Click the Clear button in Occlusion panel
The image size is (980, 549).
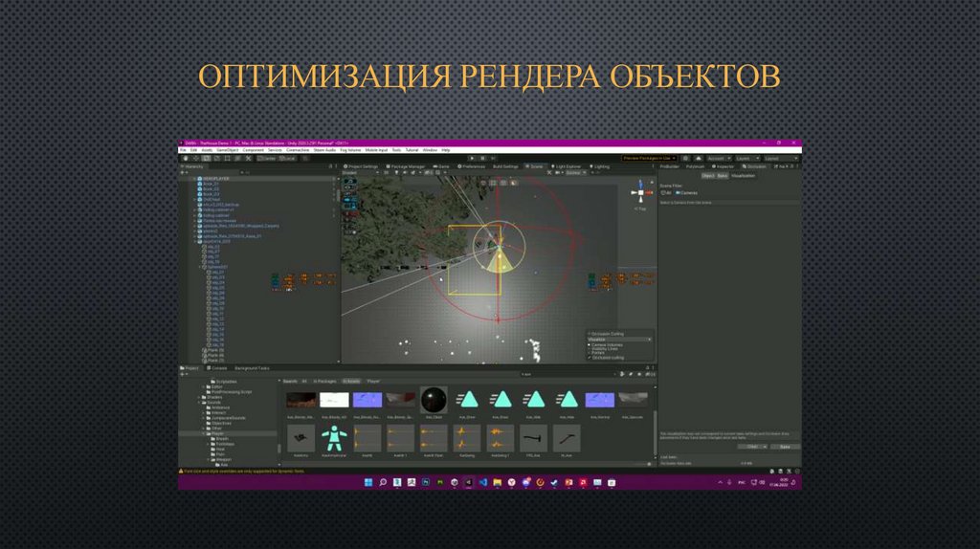pos(753,447)
